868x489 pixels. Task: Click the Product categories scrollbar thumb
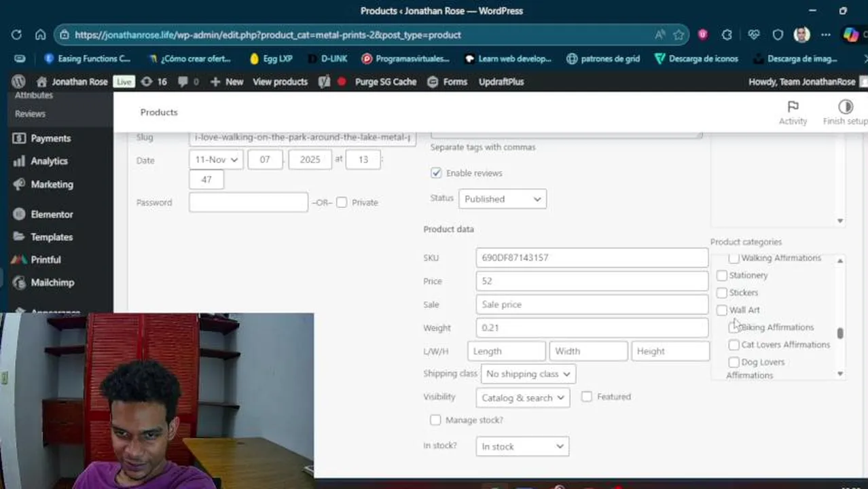[840, 333]
